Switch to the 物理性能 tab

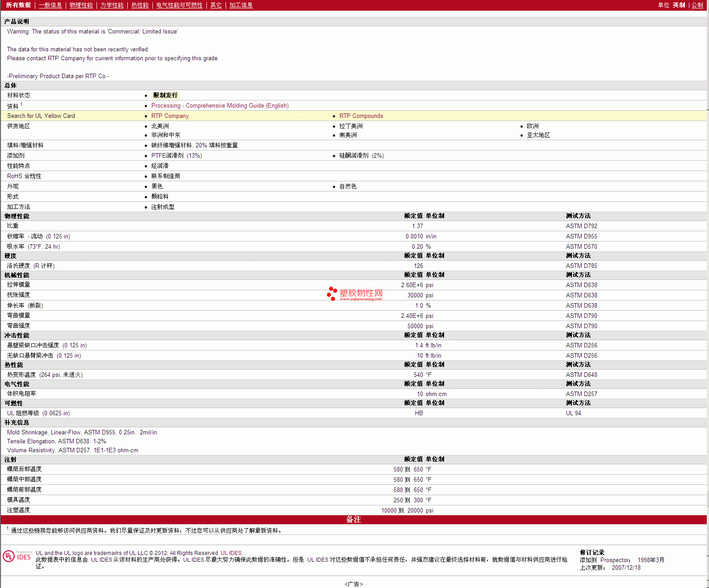click(81, 5)
